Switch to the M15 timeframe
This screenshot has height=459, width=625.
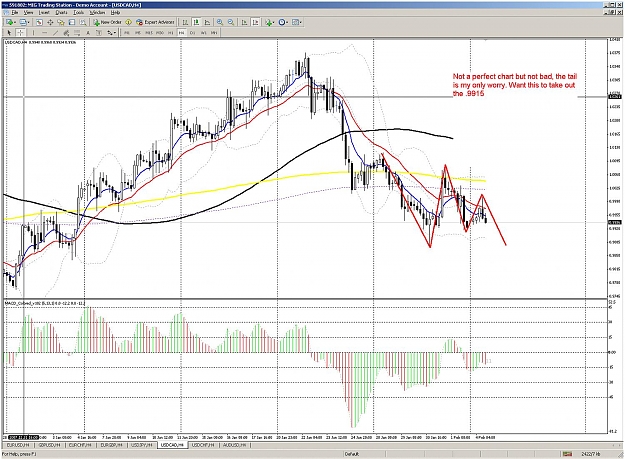(149, 33)
